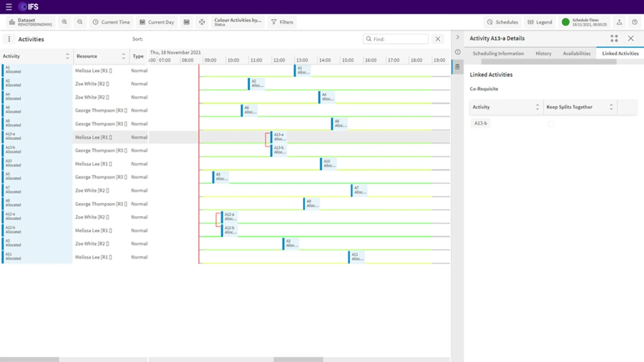Click the A11 bar on the Gantt
The height and width of the screenshot is (362, 644).
click(356, 257)
